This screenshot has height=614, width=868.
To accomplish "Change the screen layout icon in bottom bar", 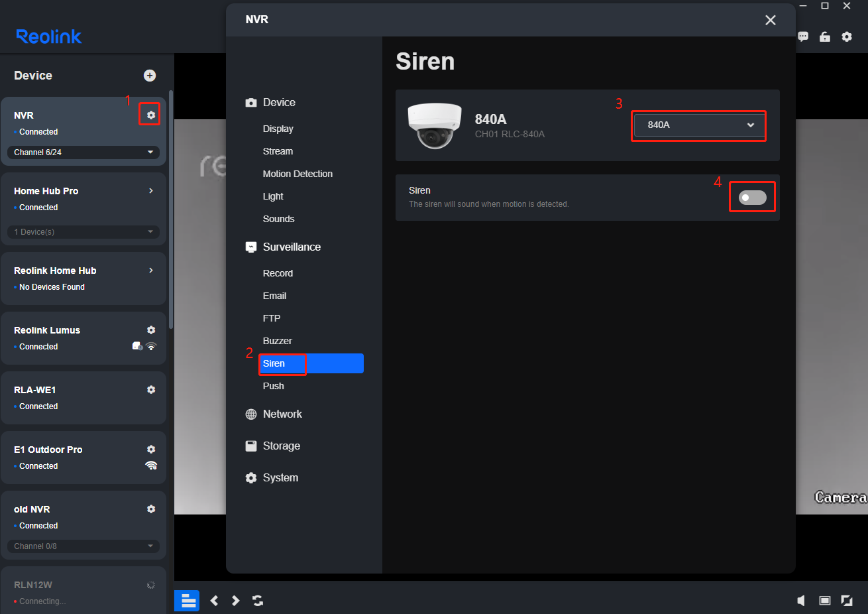I will [825, 601].
